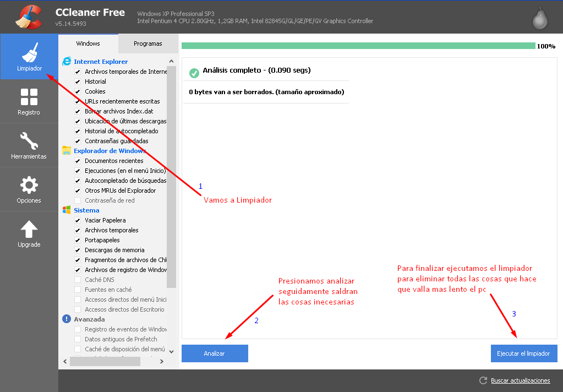The image size is (563, 392).
Task: Uncheck URLs recientemente escritas
Action: click(78, 101)
